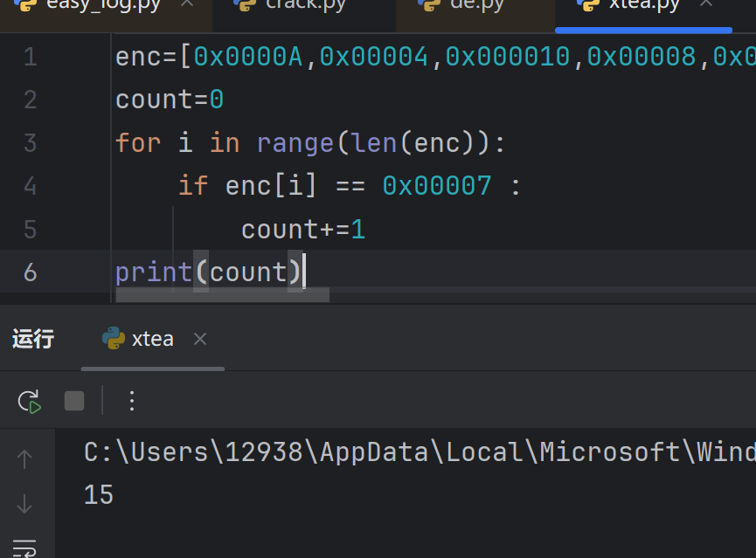The height and width of the screenshot is (558, 756).
Task: Close the xtea run tab
Action: pyautogui.click(x=200, y=339)
